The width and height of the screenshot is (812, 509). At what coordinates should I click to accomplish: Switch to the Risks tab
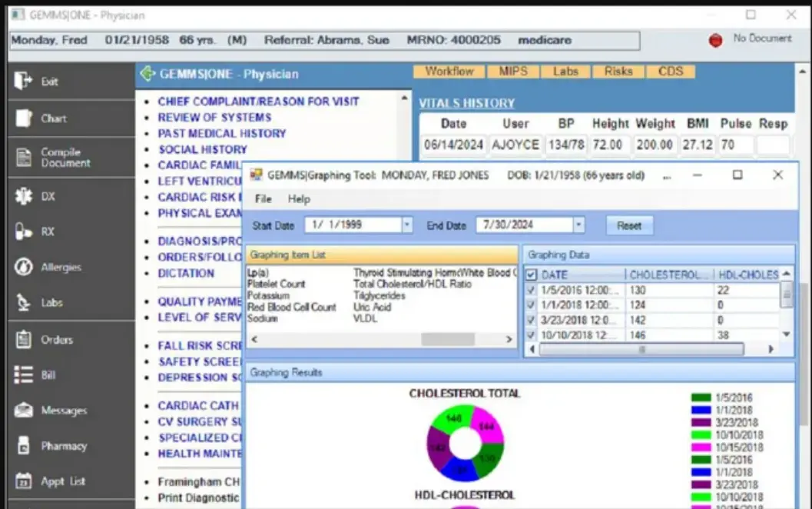pyautogui.click(x=618, y=71)
